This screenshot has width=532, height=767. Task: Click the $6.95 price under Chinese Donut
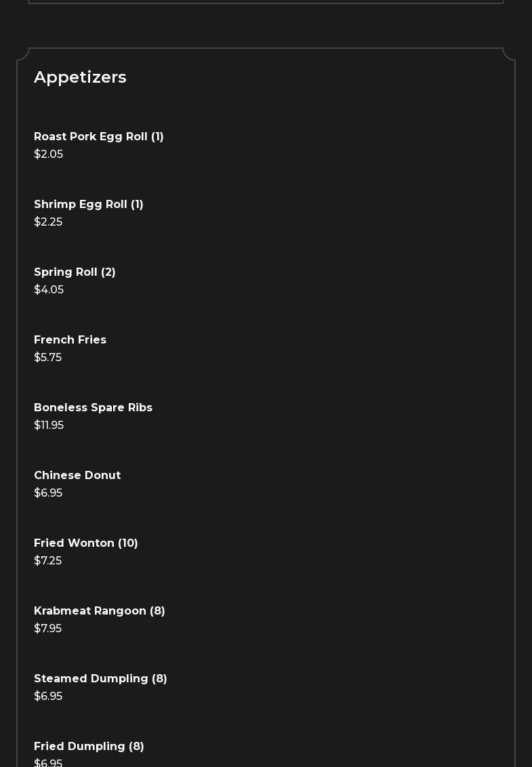pyautogui.click(x=48, y=493)
